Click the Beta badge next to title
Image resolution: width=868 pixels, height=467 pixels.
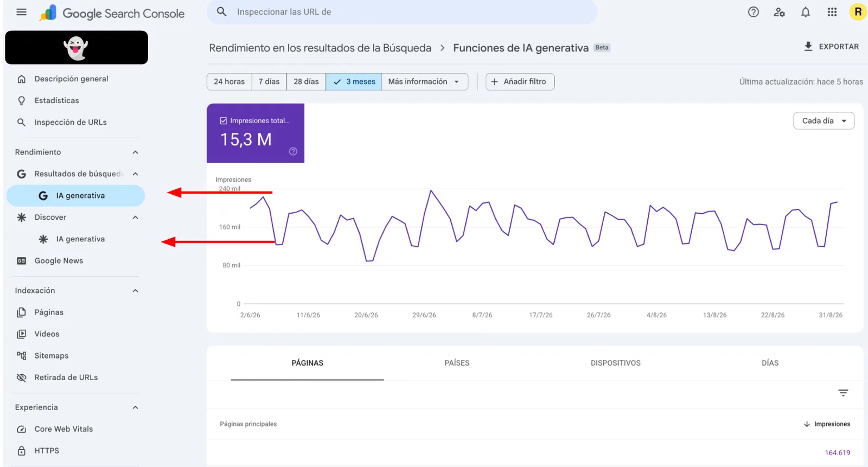pos(602,48)
